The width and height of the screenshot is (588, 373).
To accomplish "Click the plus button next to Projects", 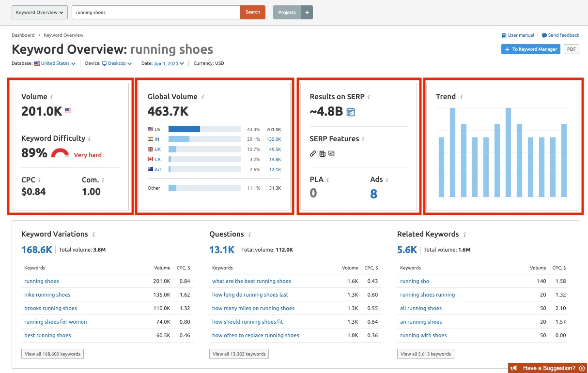I will tap(307, 13).
